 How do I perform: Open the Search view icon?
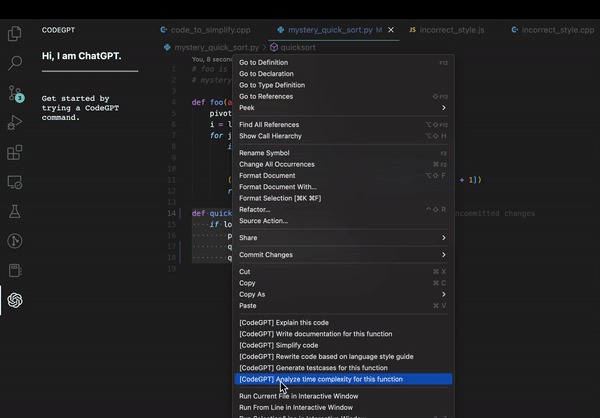[x=15, y=63]
